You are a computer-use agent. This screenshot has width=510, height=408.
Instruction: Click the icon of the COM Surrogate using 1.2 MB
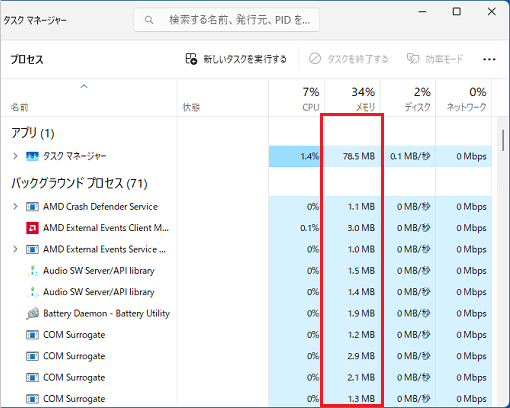click(x=32, y=335)
